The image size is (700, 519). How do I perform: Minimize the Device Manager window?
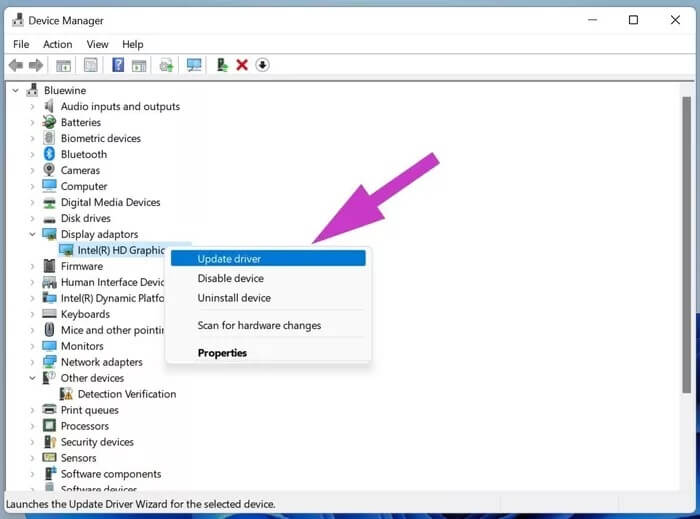[x=592, y=20]
